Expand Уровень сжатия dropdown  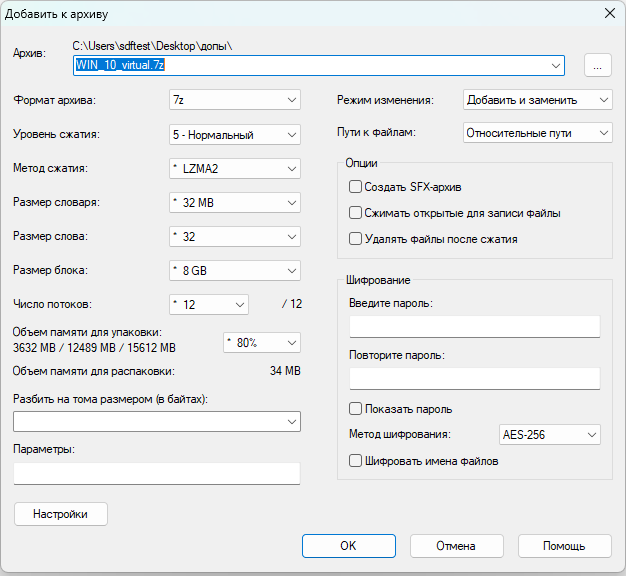234,134
